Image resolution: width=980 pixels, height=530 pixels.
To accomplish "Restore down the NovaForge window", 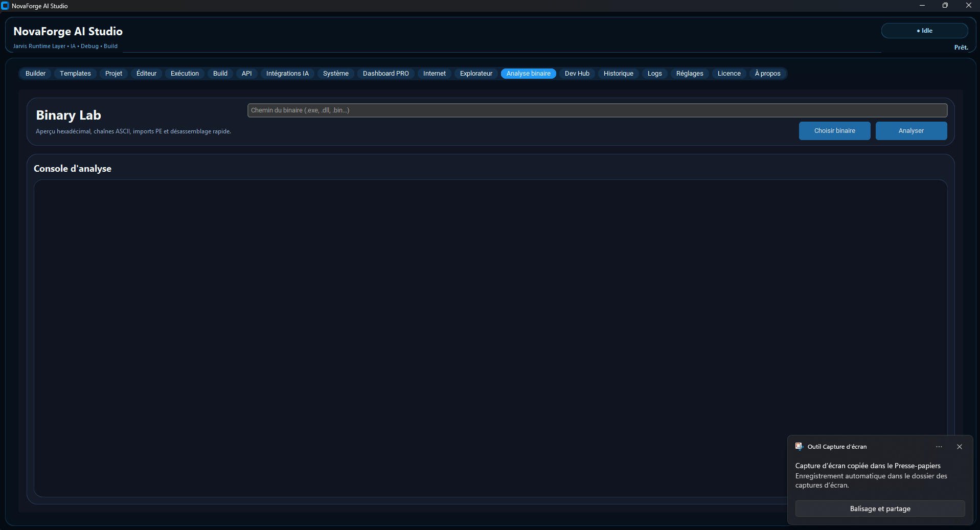I will 945,6.
